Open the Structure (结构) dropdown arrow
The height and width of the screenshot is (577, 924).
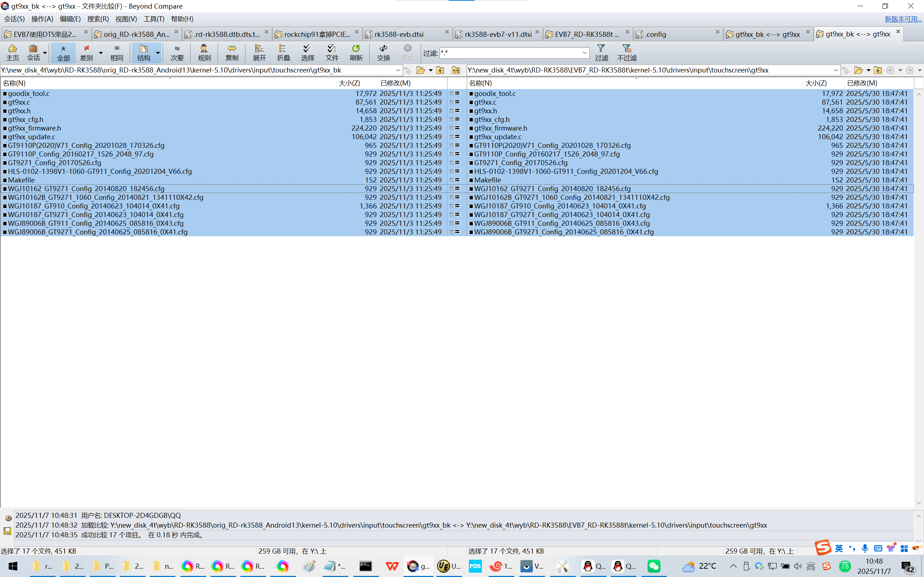click(x=158, y=53)
